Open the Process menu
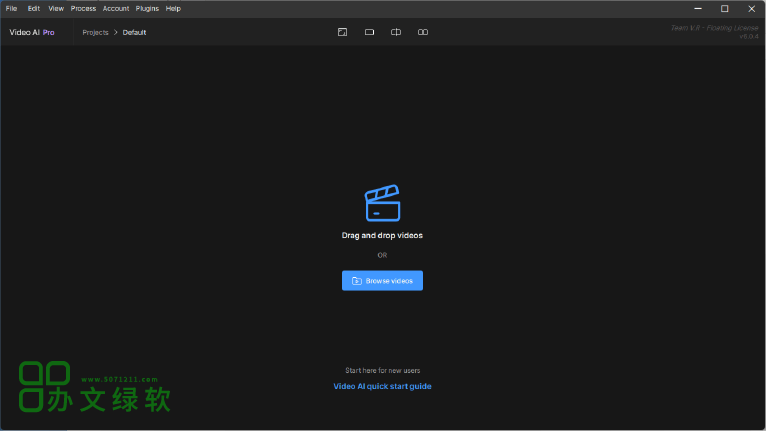Image resolution: width=766 pixels, height=431 pixels. coord(83,8)
